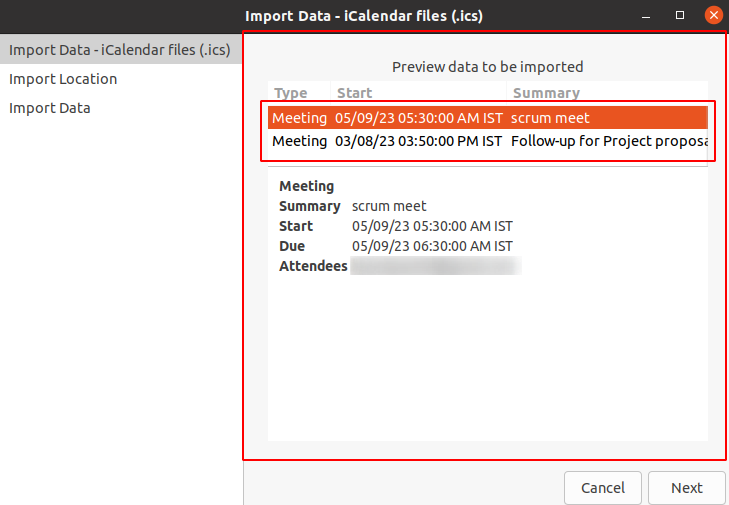Click the Due date in the details pane

pyautogui.click(x=432, y=246)
